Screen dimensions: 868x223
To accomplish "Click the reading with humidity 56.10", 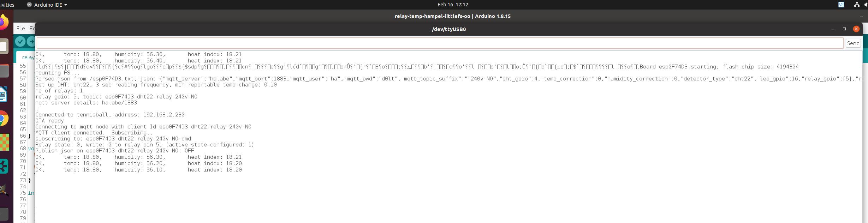I will [x=138, y=170].
